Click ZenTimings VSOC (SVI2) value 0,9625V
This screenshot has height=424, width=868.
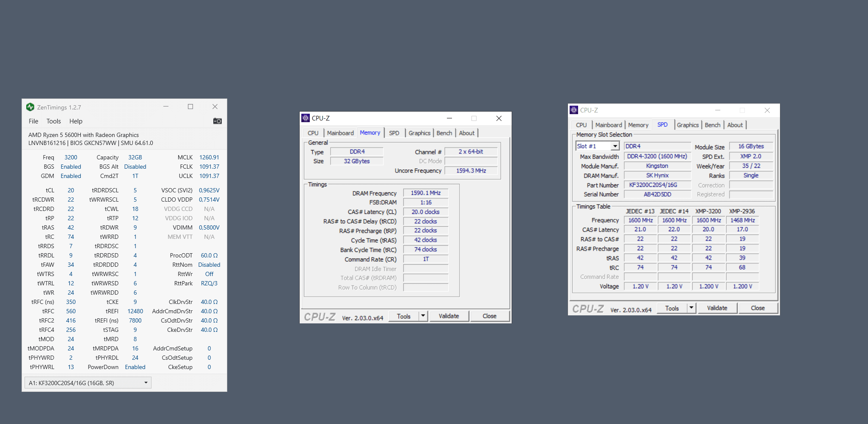[x=209, y=190]
